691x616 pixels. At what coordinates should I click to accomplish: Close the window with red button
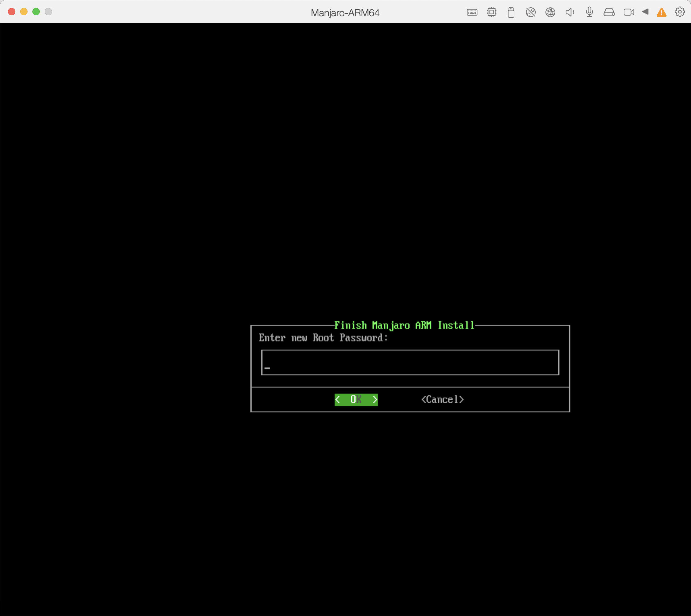pyautogui.click(x=12, y=12)
